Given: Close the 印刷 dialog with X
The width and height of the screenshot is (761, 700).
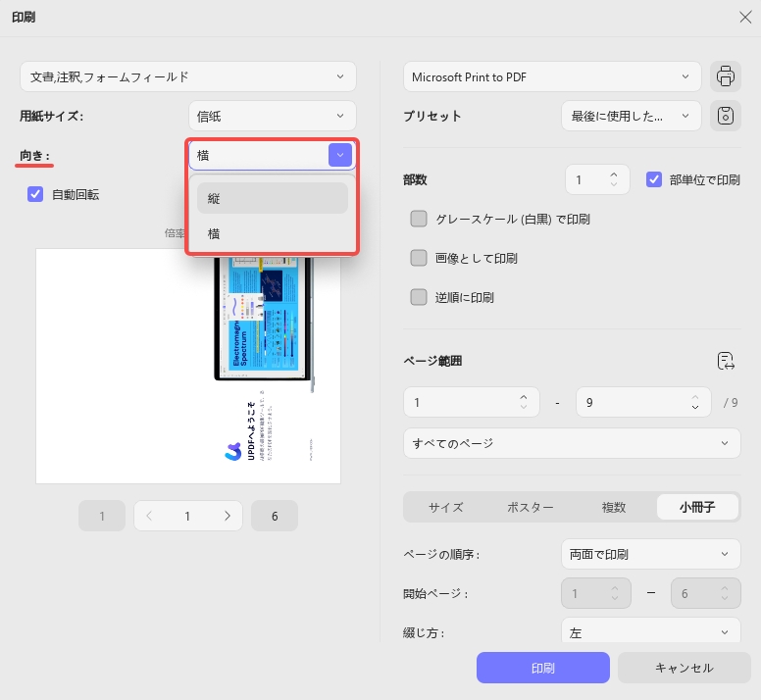Looking at the screenshot, I should tap(745, 18).
